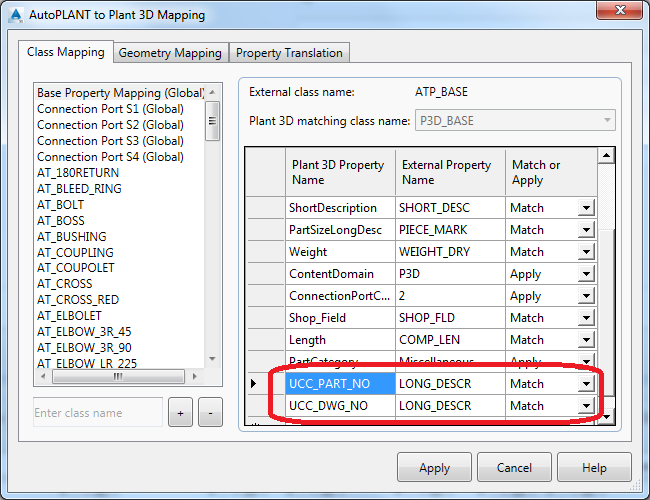
Task: Click the SHOP_FLD external property cell
Action: tap(450, 318)
